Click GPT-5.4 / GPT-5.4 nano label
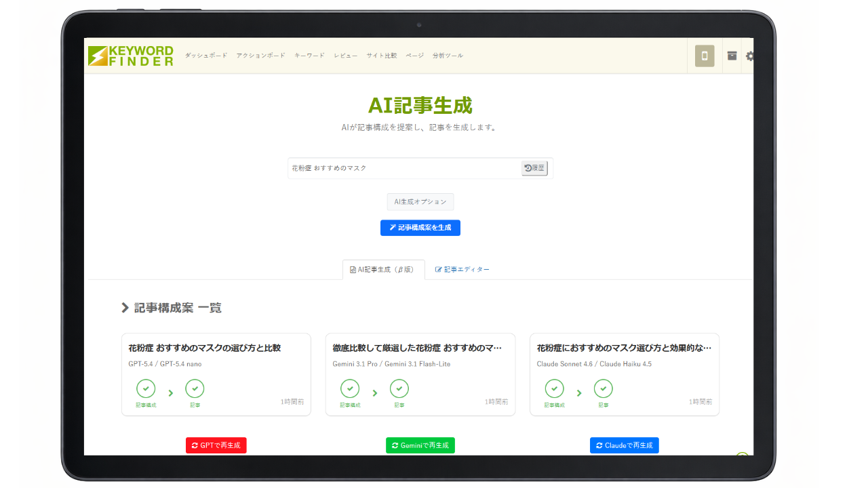Screen dimensions: 868x488 [165, 364]
